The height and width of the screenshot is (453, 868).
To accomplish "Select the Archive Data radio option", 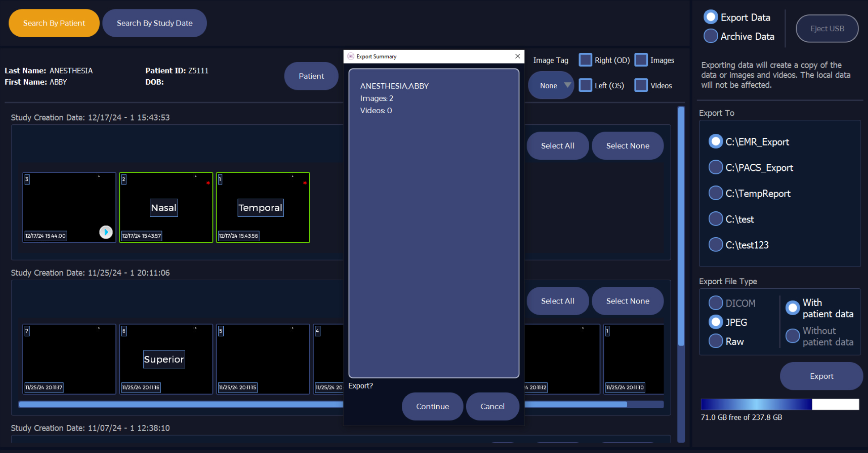I will tap(711, 36).
